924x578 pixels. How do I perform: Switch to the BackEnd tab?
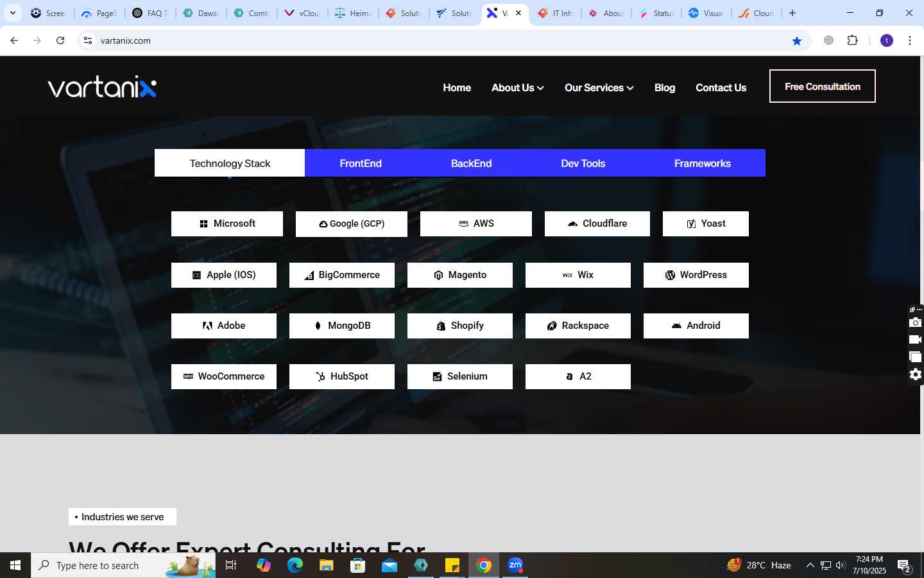pos(471,163)
